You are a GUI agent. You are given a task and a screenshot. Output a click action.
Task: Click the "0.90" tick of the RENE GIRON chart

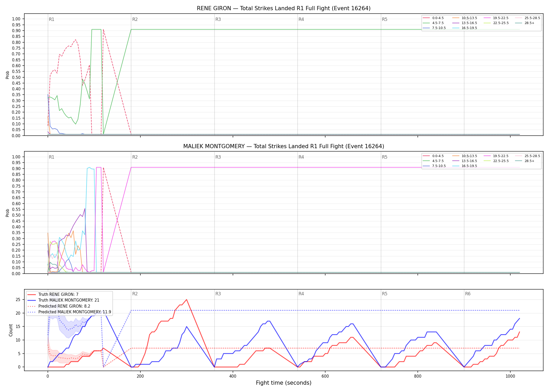[16, 31]
